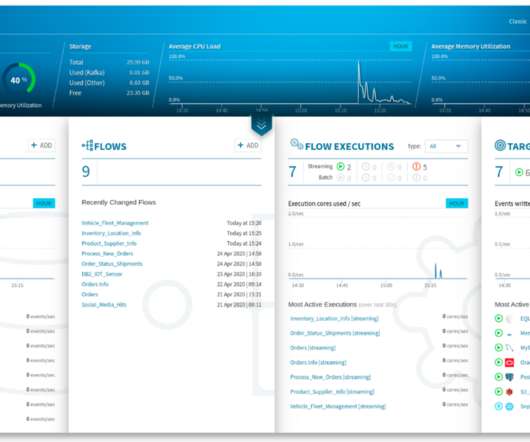Click red S3 bucket target logo
Viewport: 530px width, 442px height.
[x=509, y=392]
